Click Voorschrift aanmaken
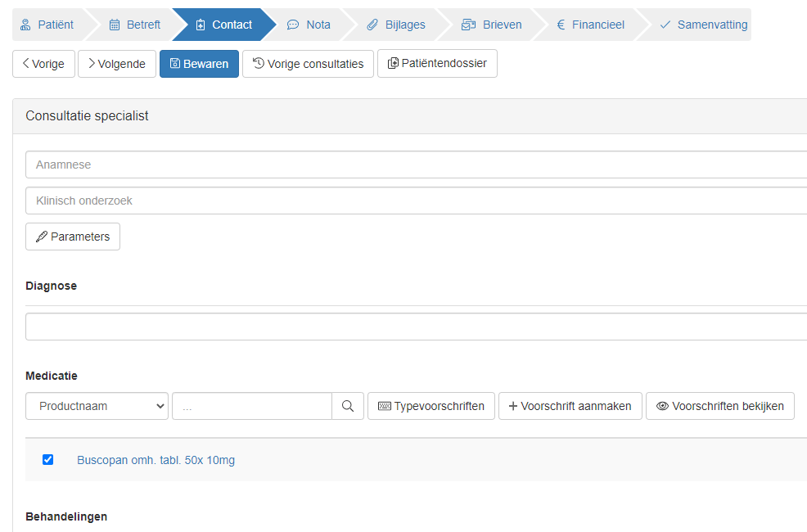The height and width of the screenshot is (532, 807). coord(570,406)
